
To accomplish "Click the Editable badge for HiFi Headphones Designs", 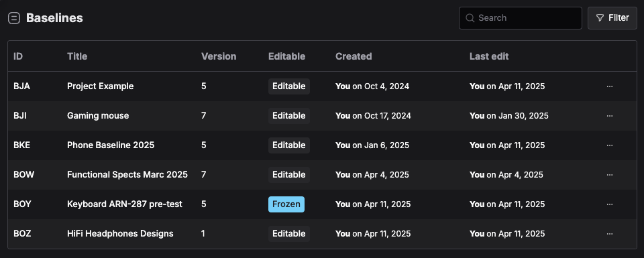I will click(x=289, y=234).
